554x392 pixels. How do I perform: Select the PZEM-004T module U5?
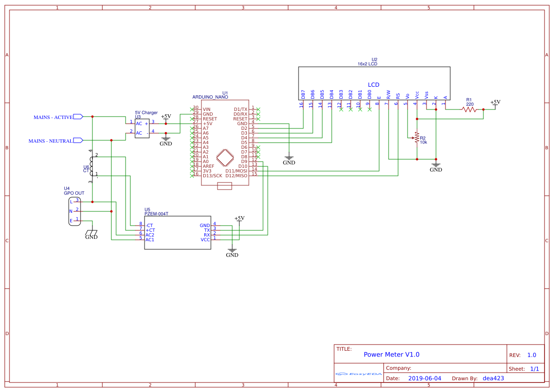pos(178,232)
